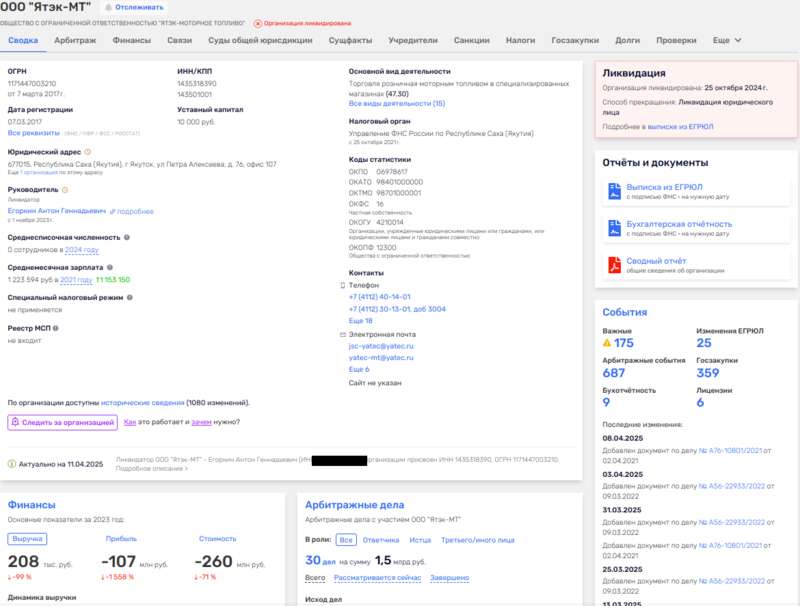Expand the Еще menu in navigation
This screenshot has width=800, height=606.
coord(727,40)
